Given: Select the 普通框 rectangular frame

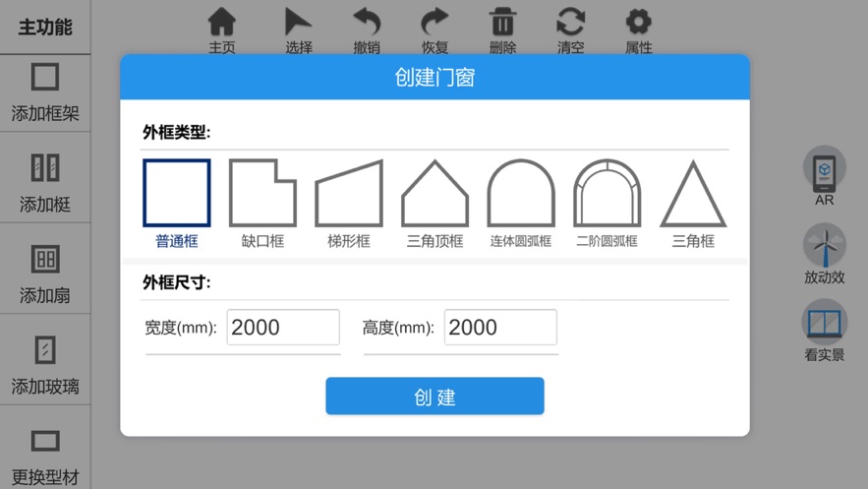Looking at the screenshot, I should (177, 204).
